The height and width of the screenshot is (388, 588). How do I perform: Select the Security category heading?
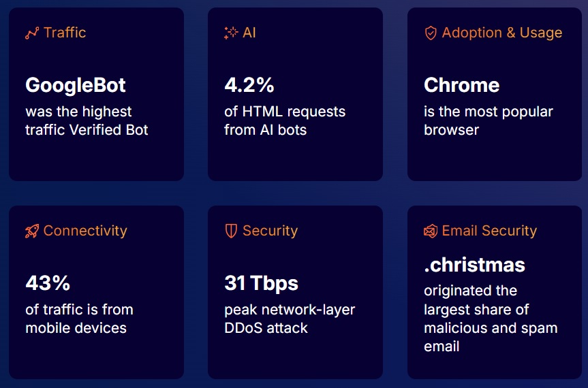tap(270, 231)
